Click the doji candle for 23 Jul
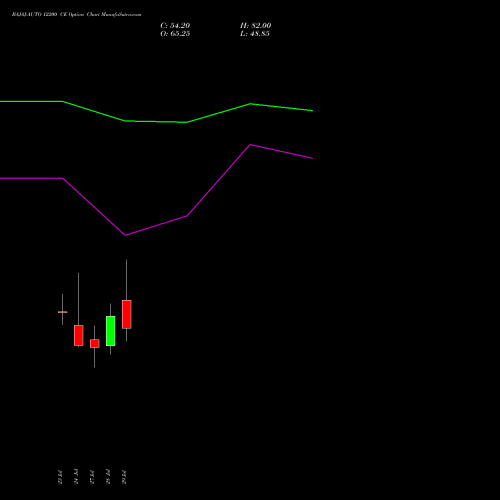Viewport: 500px width, 500px height. [62, 312]
